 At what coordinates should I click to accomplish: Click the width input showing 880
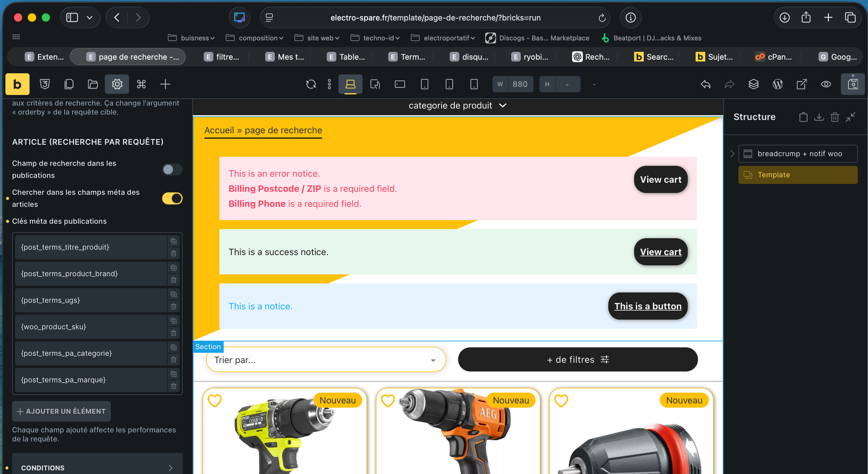coord(519,84)
